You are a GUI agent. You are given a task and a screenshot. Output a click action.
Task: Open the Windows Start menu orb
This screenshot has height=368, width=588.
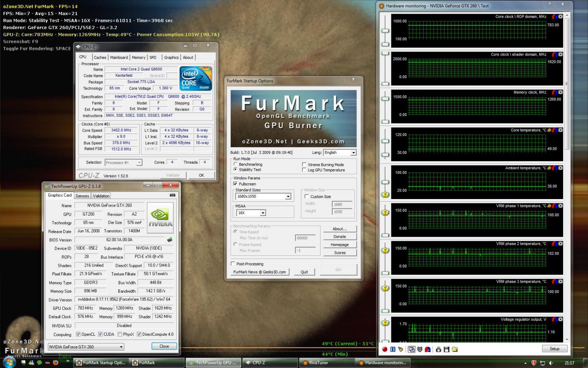tap(9, 362)
